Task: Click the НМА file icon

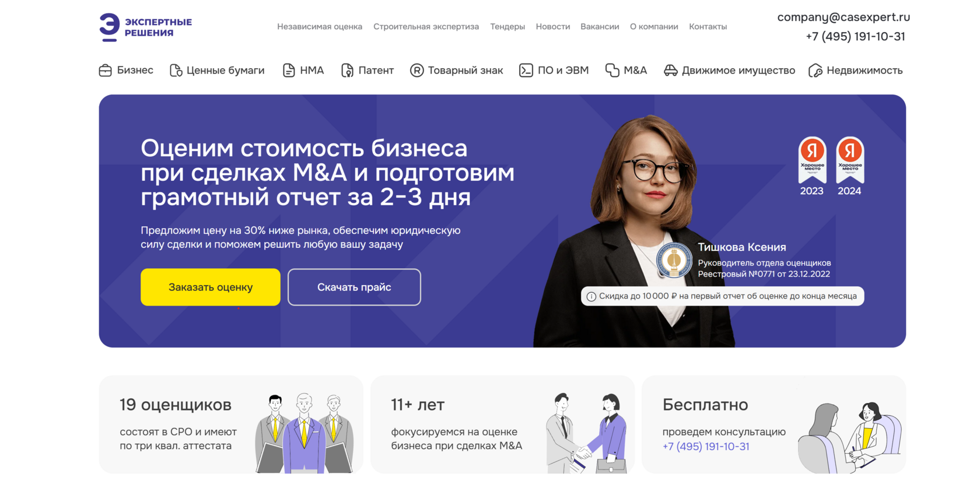Action: pos(289,71)
